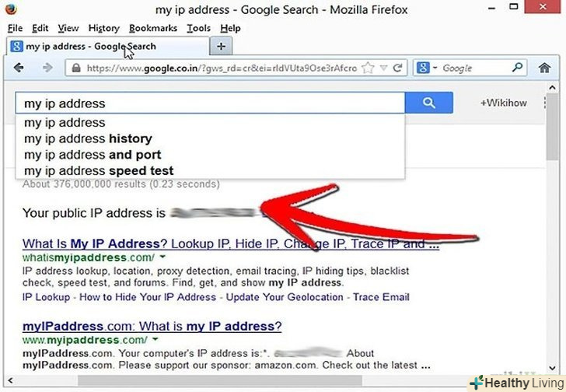The width and height of the screenshot is (566, 392).
Task: Select the 'my ip address - Google Search' tab
Action: 107,47
